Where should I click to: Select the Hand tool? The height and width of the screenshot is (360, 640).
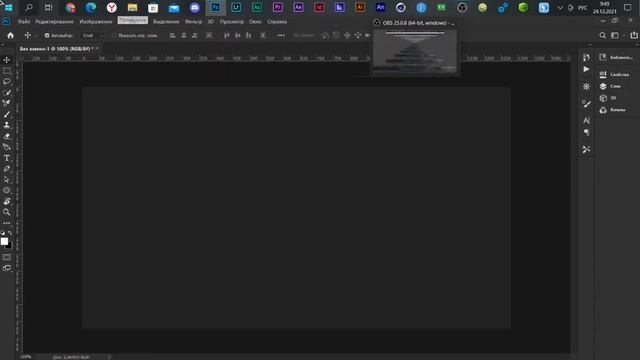pyautogui.click(x=7, y=201)
